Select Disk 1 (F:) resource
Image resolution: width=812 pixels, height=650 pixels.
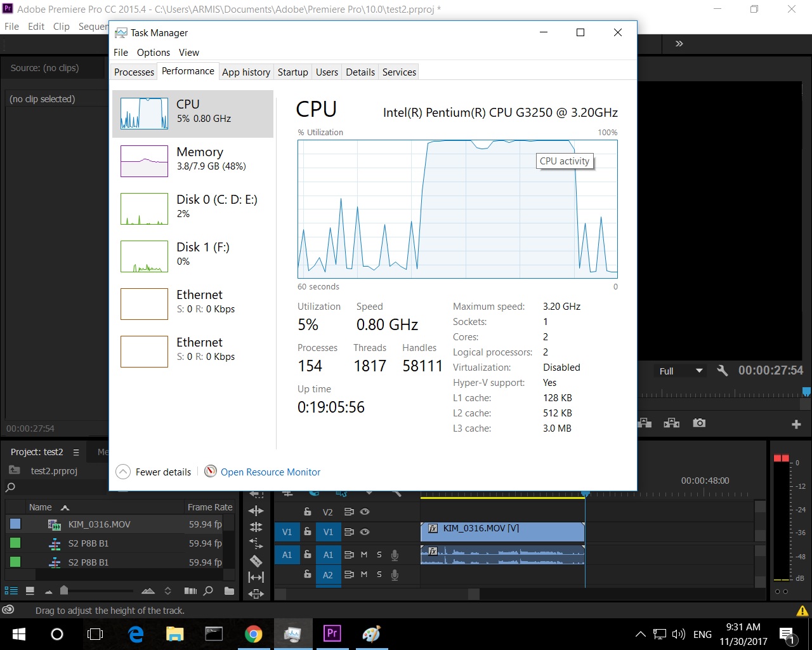(x=193, y=256)
